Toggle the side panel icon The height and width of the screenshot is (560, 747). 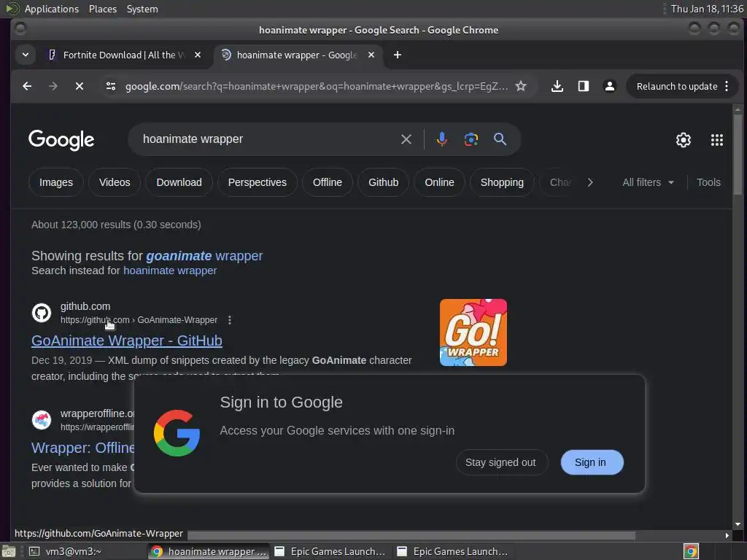(x=583, y=86)
